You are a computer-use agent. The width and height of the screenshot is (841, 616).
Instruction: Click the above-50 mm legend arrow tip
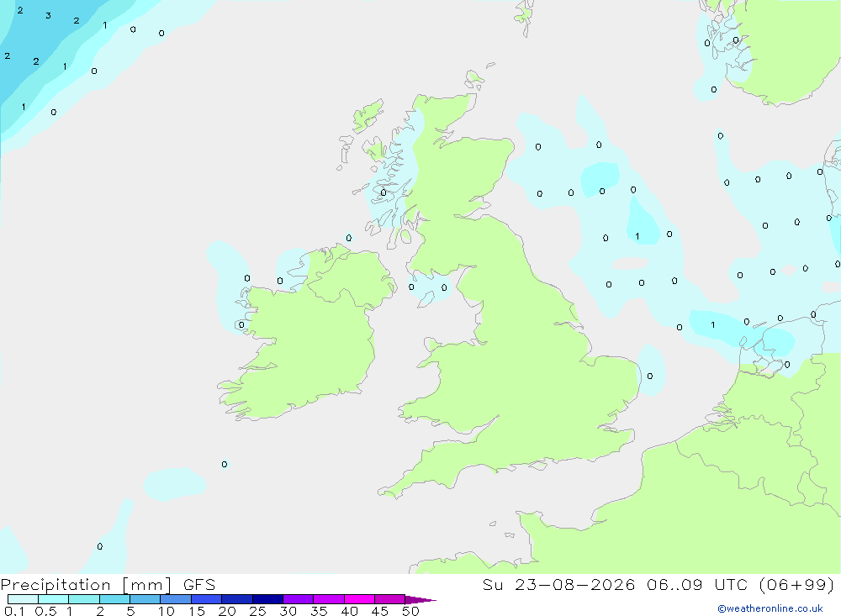[x=420, y=599]
